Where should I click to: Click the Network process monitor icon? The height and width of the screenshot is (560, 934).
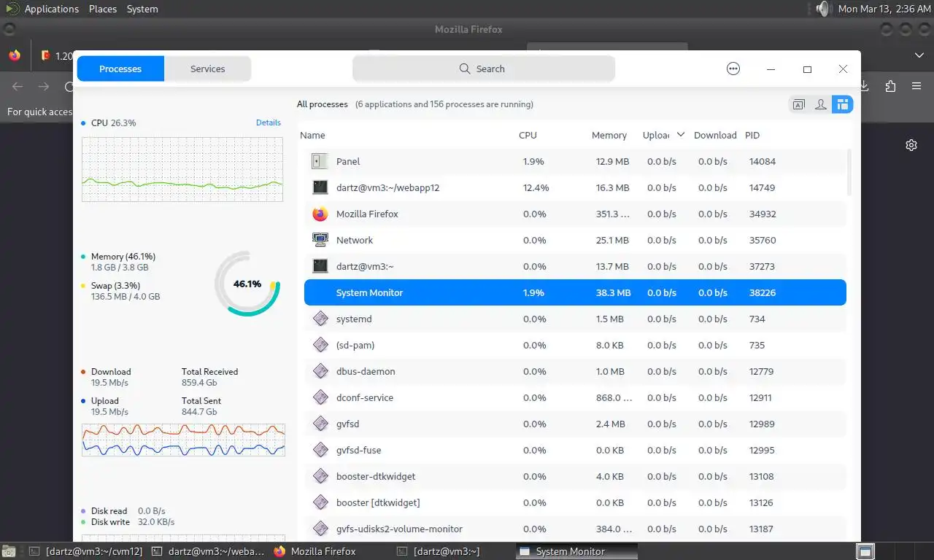320,240
